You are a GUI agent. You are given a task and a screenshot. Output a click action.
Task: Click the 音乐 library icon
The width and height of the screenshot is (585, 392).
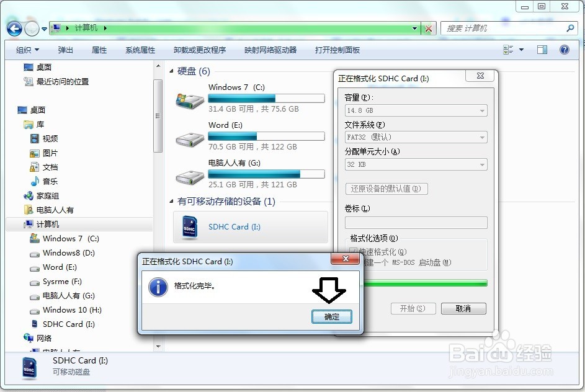click(35, 181)
